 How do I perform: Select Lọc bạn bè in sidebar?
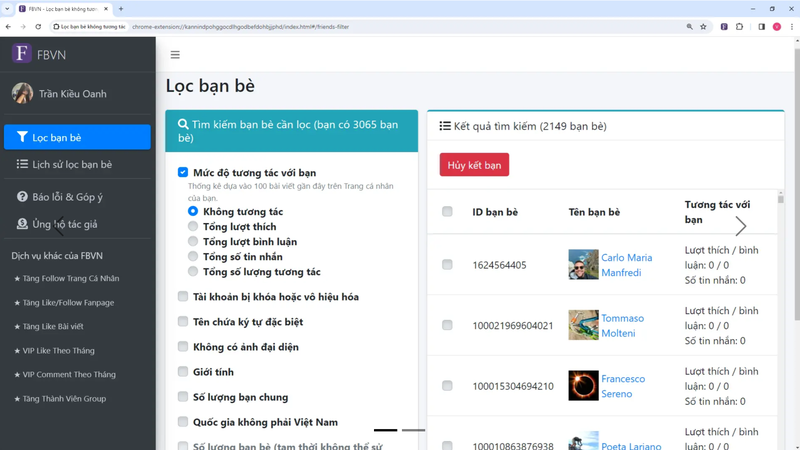(x=77, y=137)
